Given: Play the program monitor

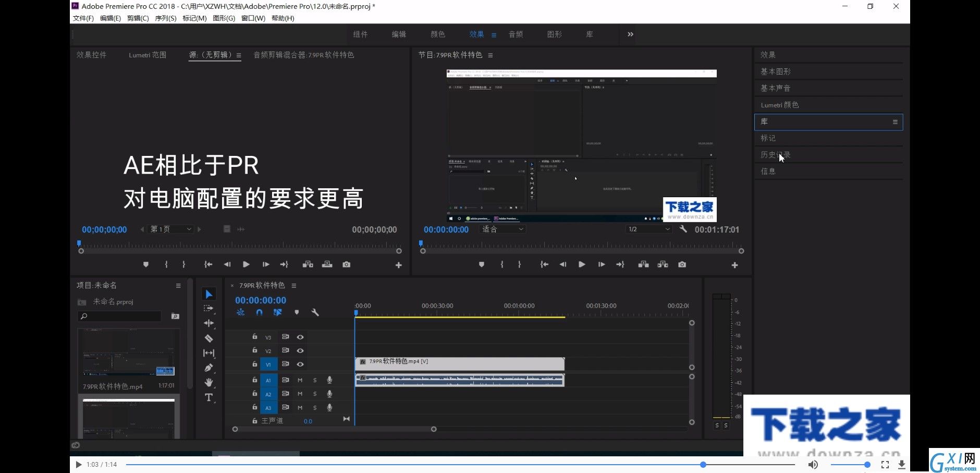Looking at the screenshot, I should (x=582, y=264).
